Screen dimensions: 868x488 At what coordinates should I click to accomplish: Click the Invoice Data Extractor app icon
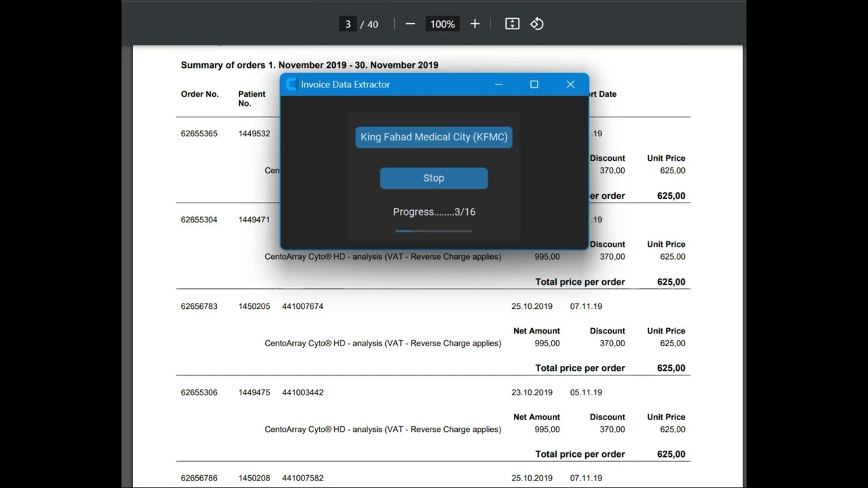(292, 84)
